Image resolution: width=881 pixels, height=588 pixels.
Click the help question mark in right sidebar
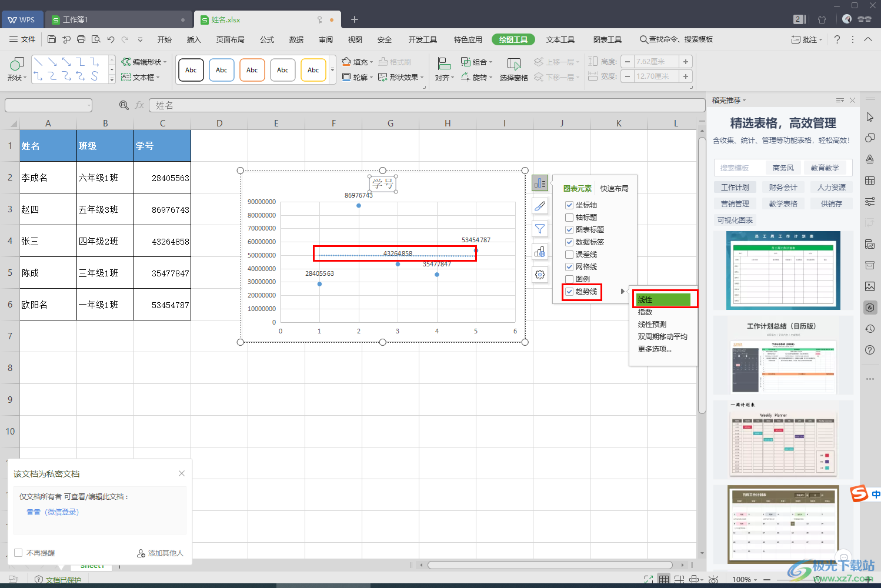coord(870,350)
